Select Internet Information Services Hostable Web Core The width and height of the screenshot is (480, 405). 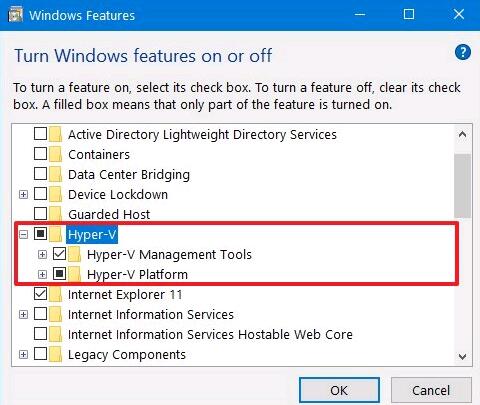point(210,334)
